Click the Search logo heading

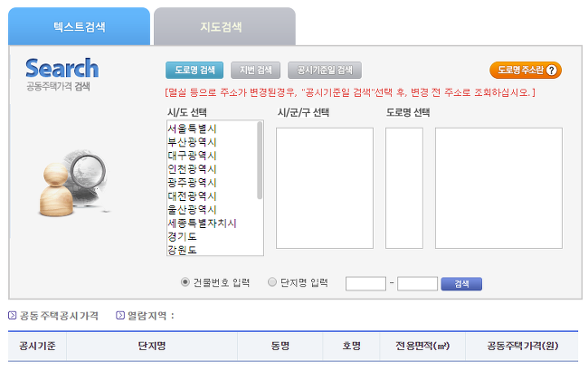click(62, 68)
